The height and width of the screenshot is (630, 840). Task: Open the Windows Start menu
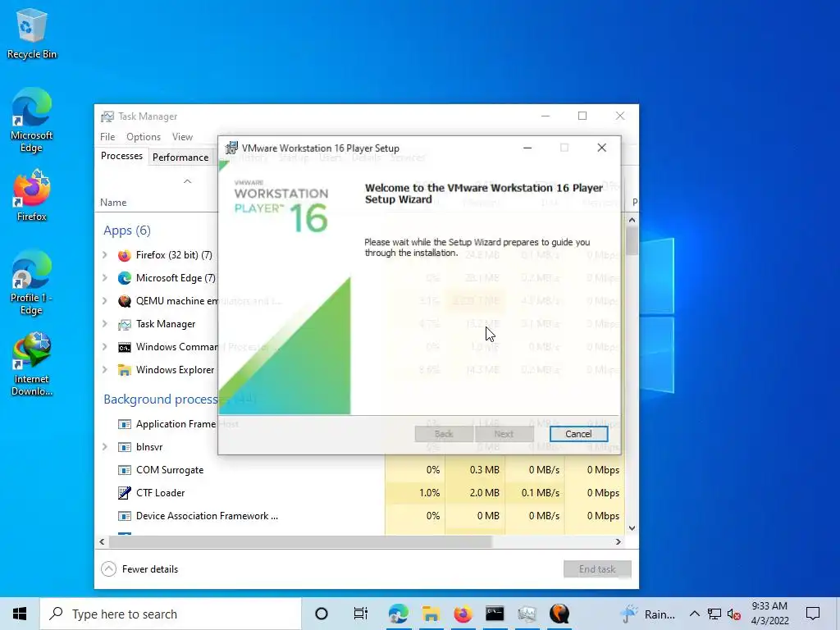tap(20, 614)
